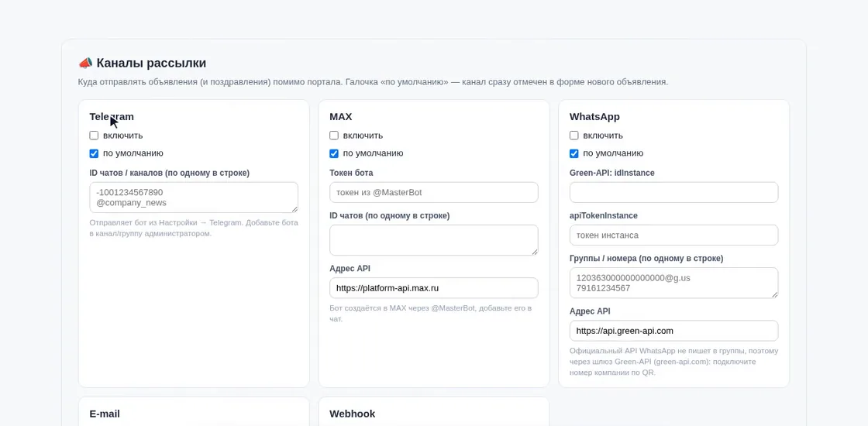
Task: Click the «apiTokenInstance» label
Action: pyautogui.click(x=604, y=216)
